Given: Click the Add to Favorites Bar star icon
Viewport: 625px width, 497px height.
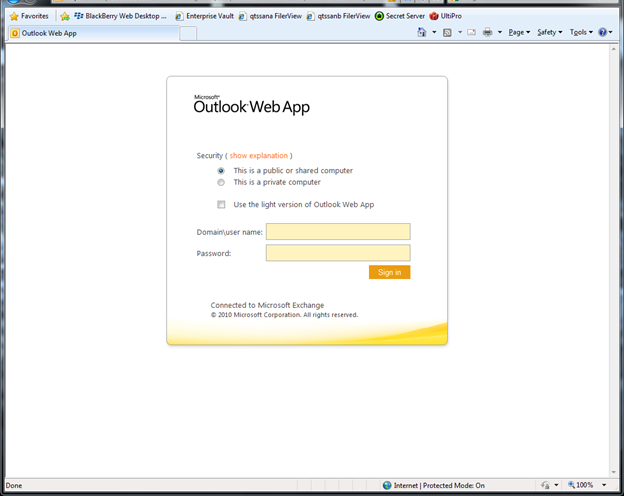Looking at the screenshot, I should [65, 16].
